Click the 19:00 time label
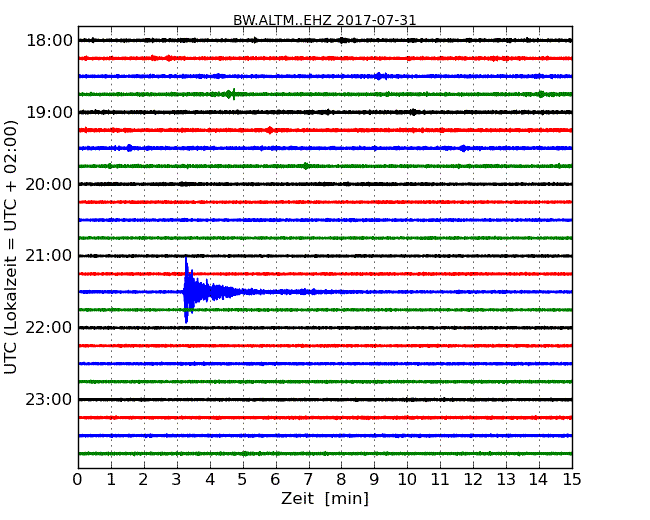This screenshot has height=520, width=650. [x=49, y=112]
